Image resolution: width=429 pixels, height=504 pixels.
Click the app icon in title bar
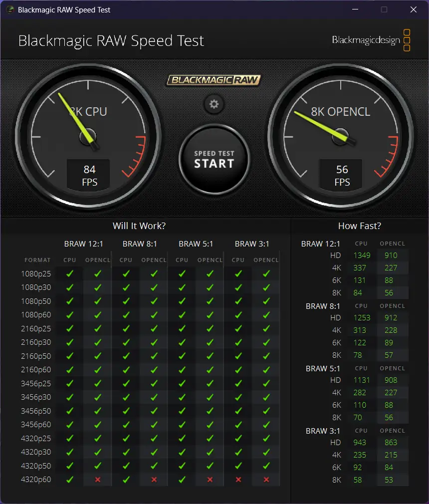pyautogui.click(x=10, y=9)
